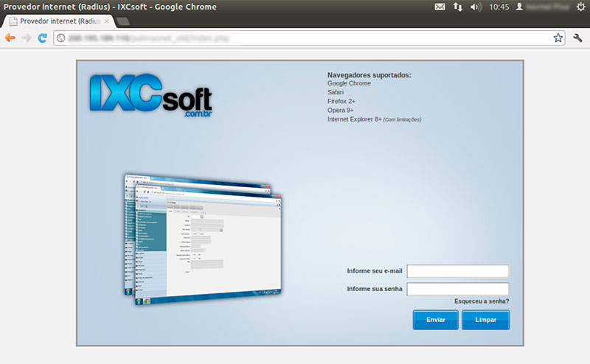The width and height of the screenshot is (590, 364).
Task: Click the Informe seu e-mail label
Action: (x=375, y=271)
